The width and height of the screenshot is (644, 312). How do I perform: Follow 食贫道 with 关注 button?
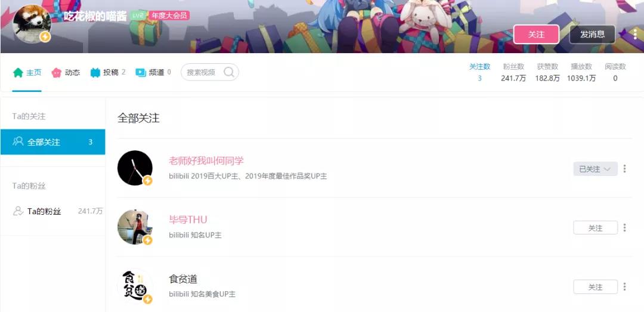595,287
